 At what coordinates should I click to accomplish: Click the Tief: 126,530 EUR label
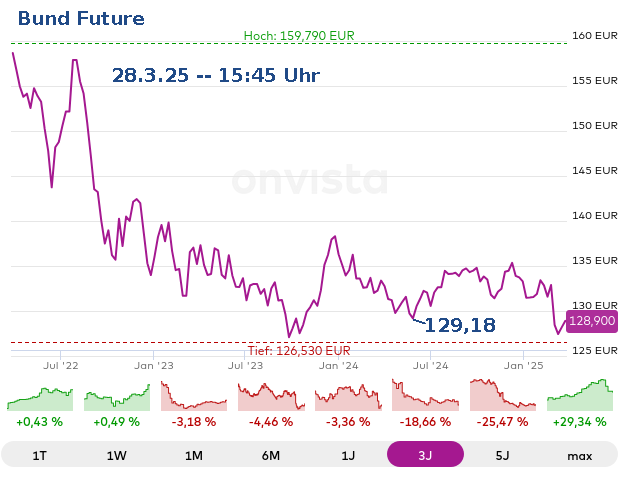pyautogui.click(x=298, y=351)
